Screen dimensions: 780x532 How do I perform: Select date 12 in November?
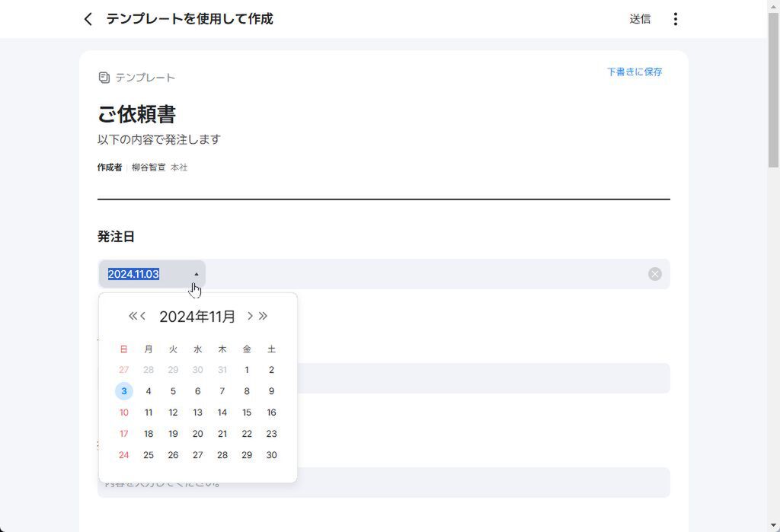click(173, 413)
